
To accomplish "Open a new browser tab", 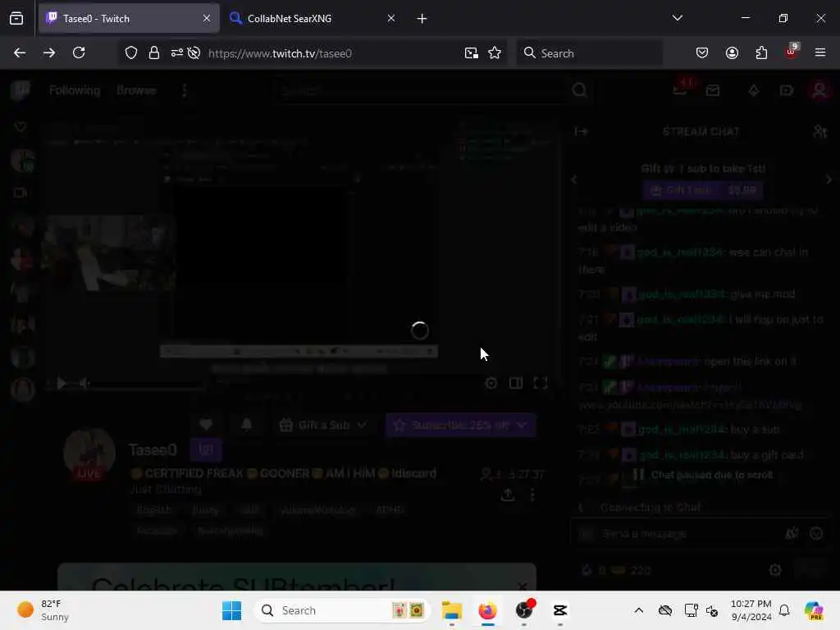I will click(x=422, y=19).
